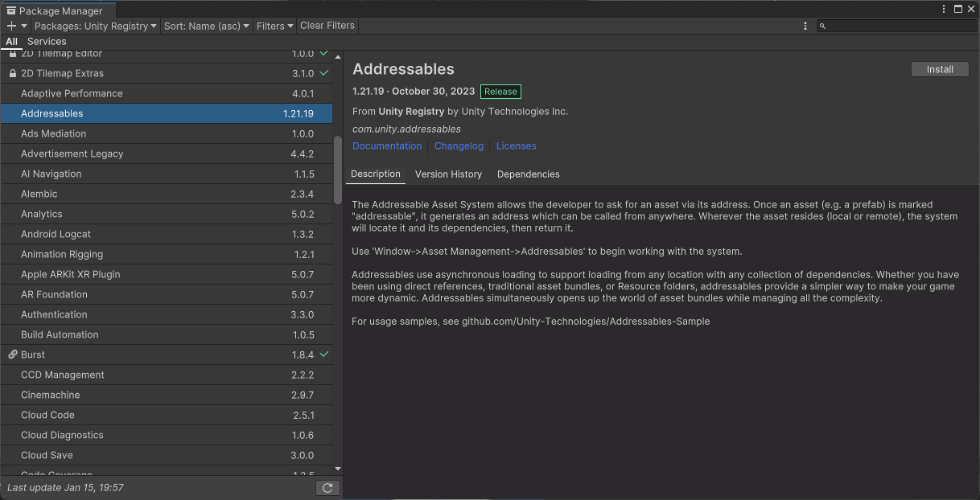
Task: Select the AI Navigation package
Action: (166, 174)
